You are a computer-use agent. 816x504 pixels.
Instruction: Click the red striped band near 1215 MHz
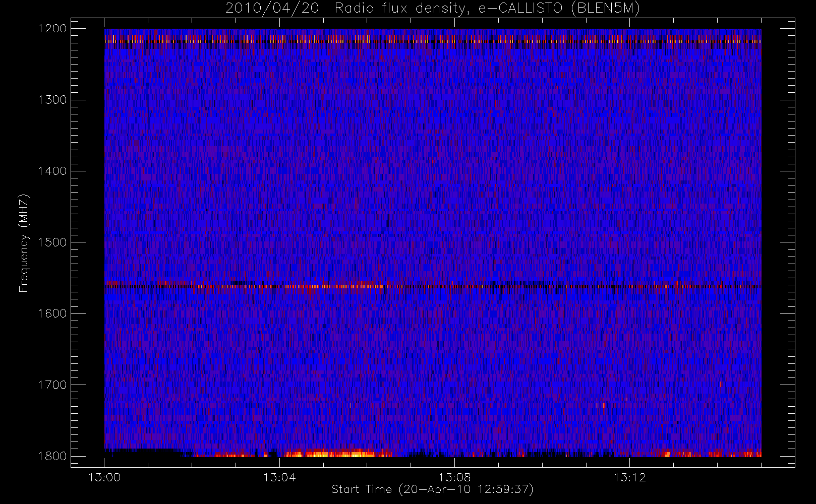point(433,39)
